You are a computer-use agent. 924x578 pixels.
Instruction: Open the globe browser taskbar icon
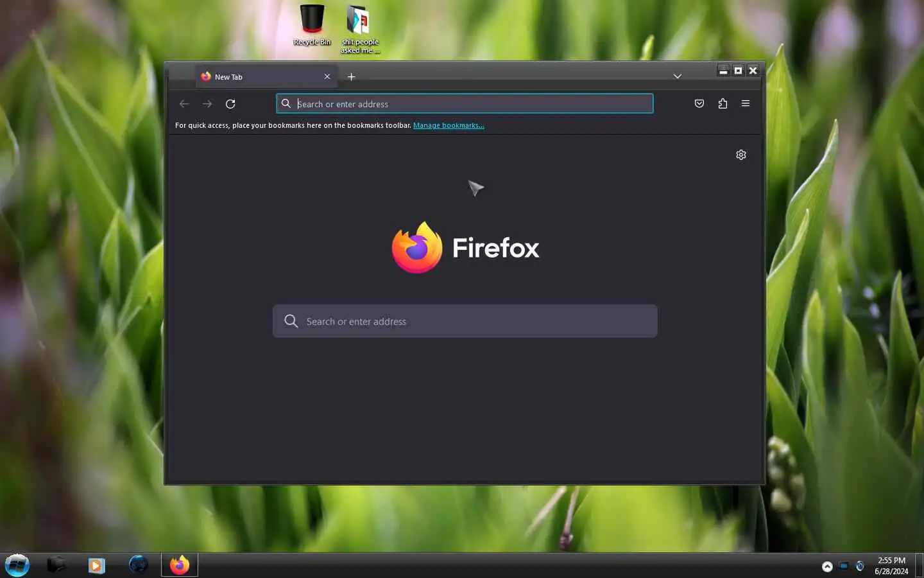pyautogui.click(x=138, y=565)
